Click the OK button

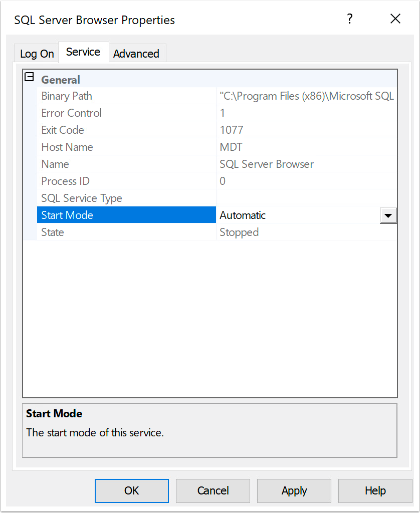131,490
